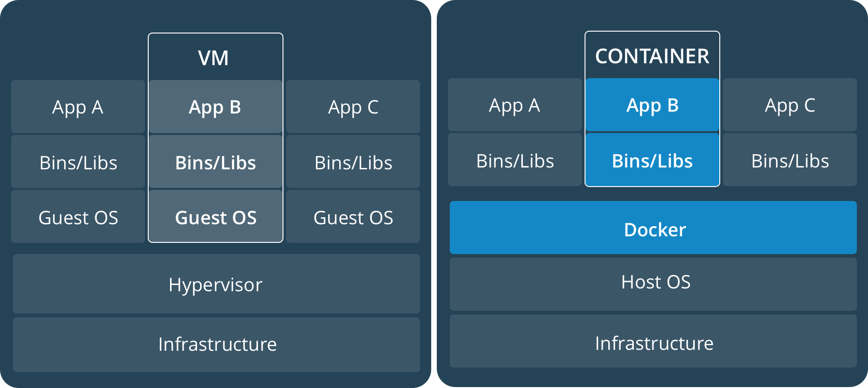Click Guest OS under VM App C
Screen dimensions: 868x388
pos(353,216)
